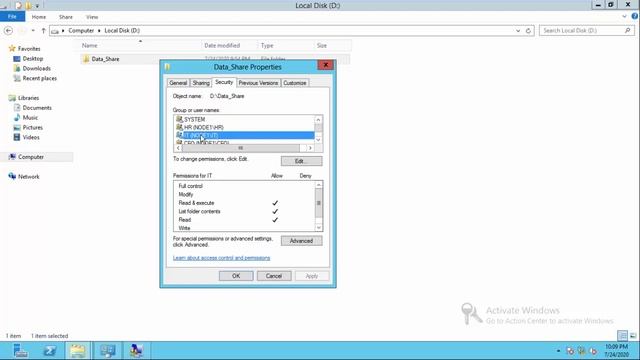Open the Home ribbon tab

39,17
